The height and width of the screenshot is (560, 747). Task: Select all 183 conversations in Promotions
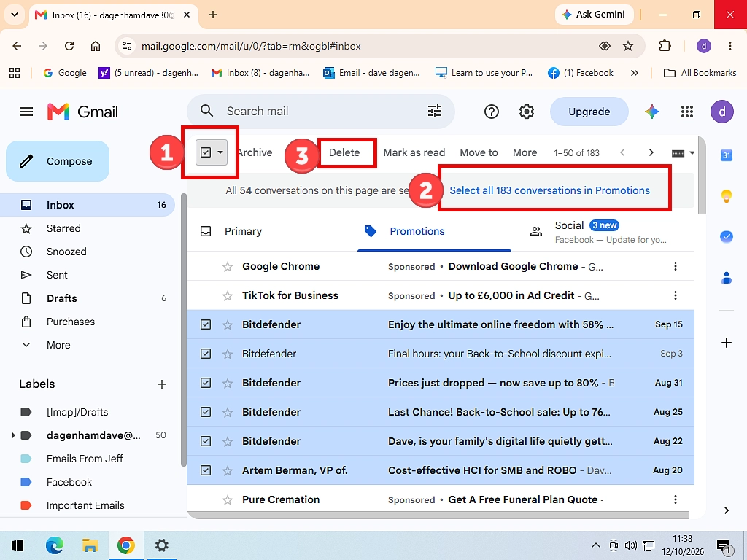(549, 190)
